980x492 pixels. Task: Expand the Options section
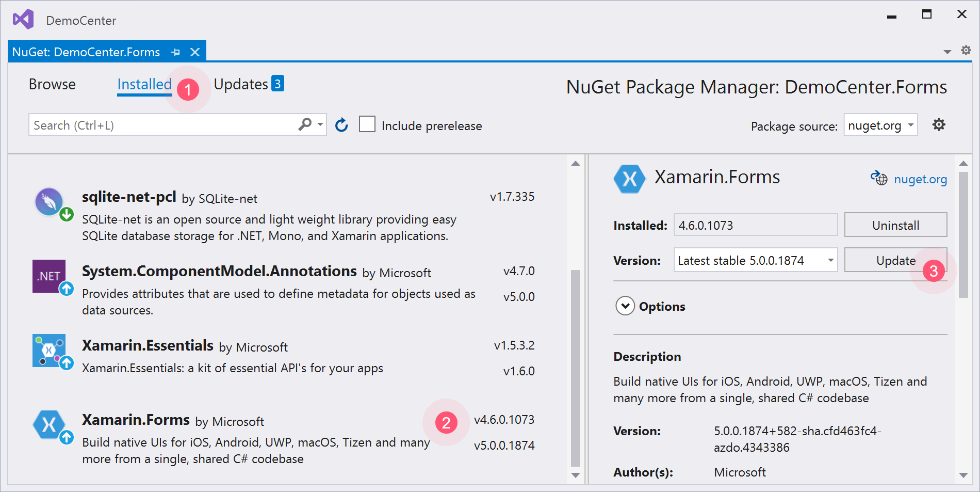(x=625, y=306)
